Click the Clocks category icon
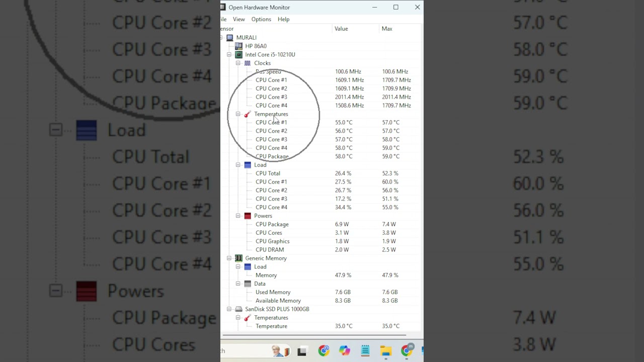Viewport: 644px width, 362px height. point(248,63)
